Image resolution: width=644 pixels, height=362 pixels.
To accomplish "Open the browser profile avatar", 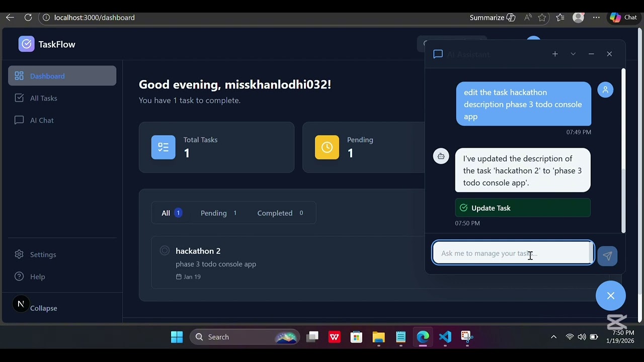I will tap(579, 17).
